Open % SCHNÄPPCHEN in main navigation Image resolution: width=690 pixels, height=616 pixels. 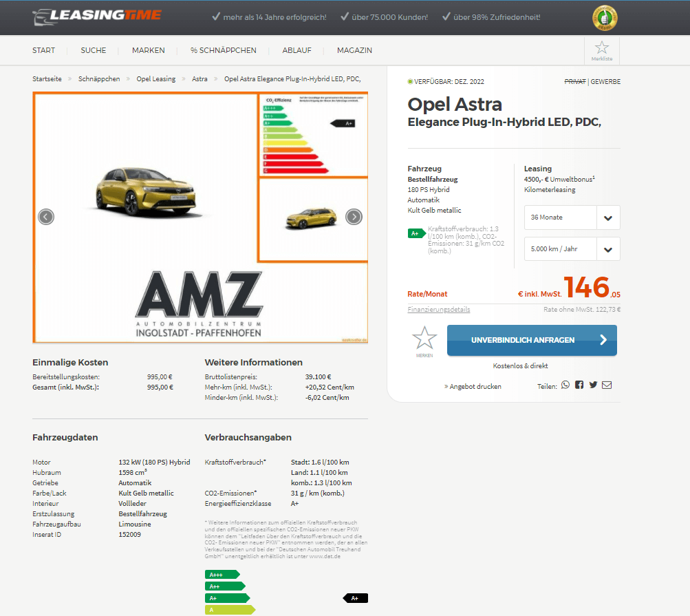[x=223, y=50]
